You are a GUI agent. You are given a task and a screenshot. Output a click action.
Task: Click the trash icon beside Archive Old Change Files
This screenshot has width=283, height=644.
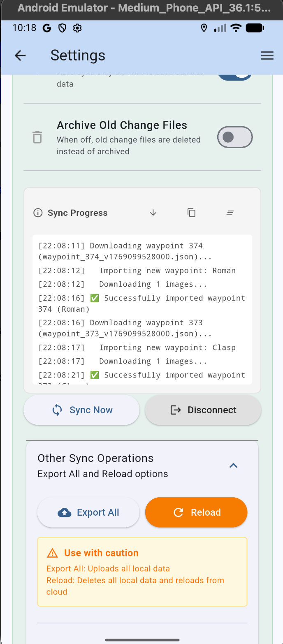pyautogui.click(x=37, y=137)
